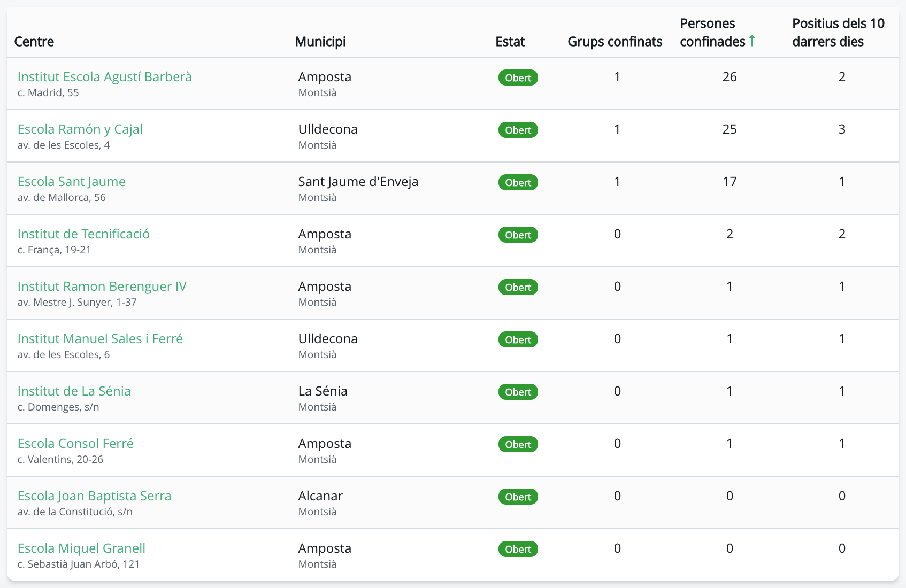
Task: Select address 'av. de les Escoles, 6'
Action: click(64, 355)
